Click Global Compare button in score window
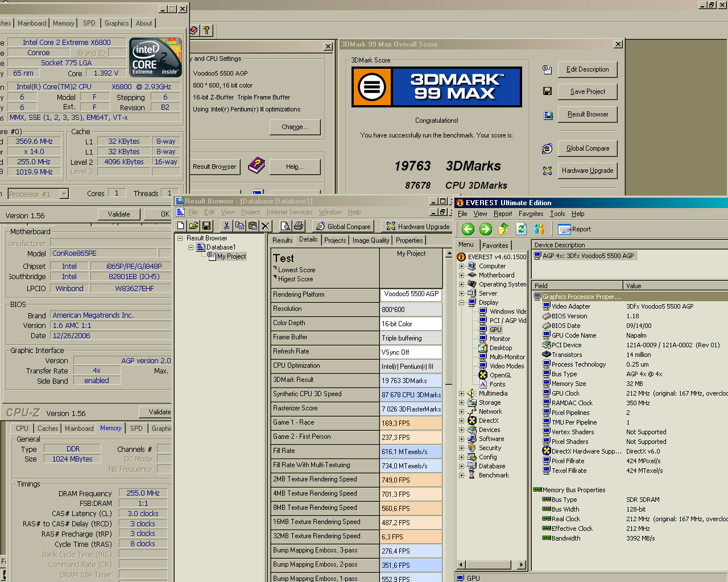This screenshot has width=728, height=582. [588, 148]
